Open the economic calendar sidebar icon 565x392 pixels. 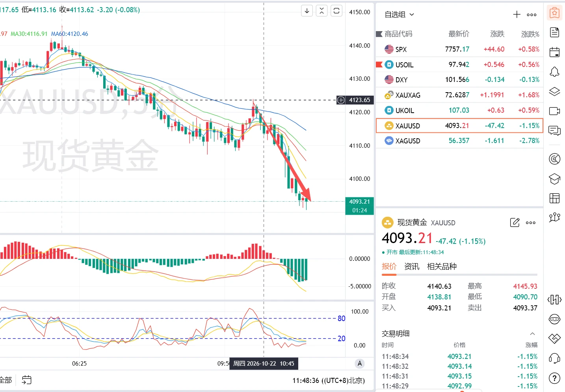[x=554, y=52]
